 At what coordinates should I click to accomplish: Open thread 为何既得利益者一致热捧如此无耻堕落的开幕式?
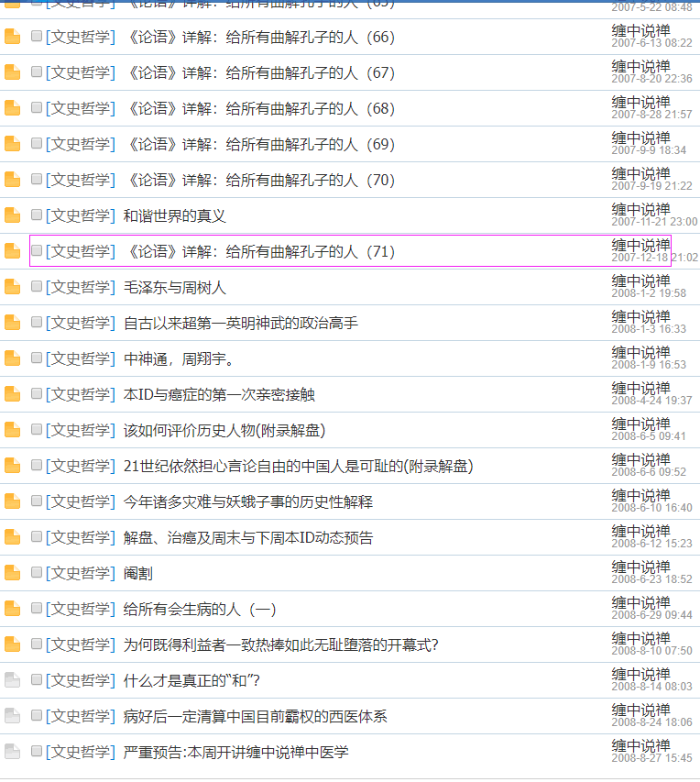pyautogui.click(x=280, y=644)
